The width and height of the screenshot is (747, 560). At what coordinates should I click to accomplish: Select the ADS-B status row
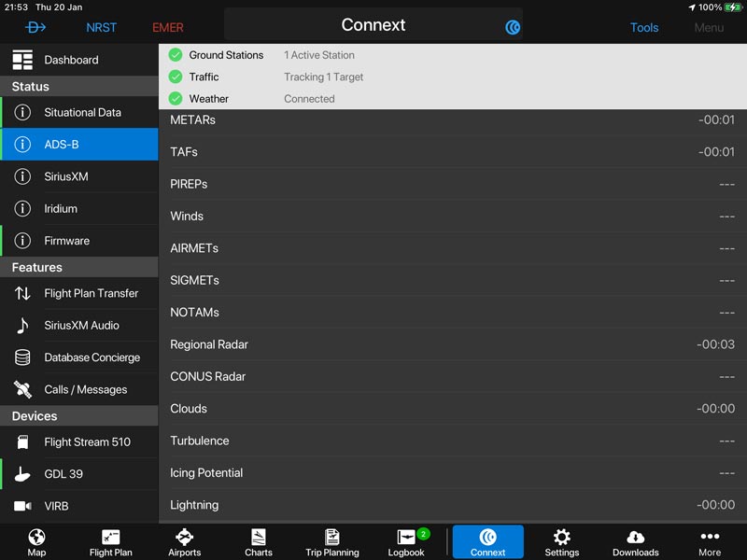pos(79,145)
